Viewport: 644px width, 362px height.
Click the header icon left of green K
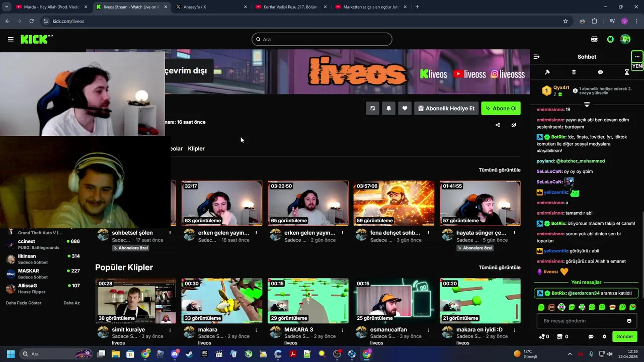coord(594,39)
